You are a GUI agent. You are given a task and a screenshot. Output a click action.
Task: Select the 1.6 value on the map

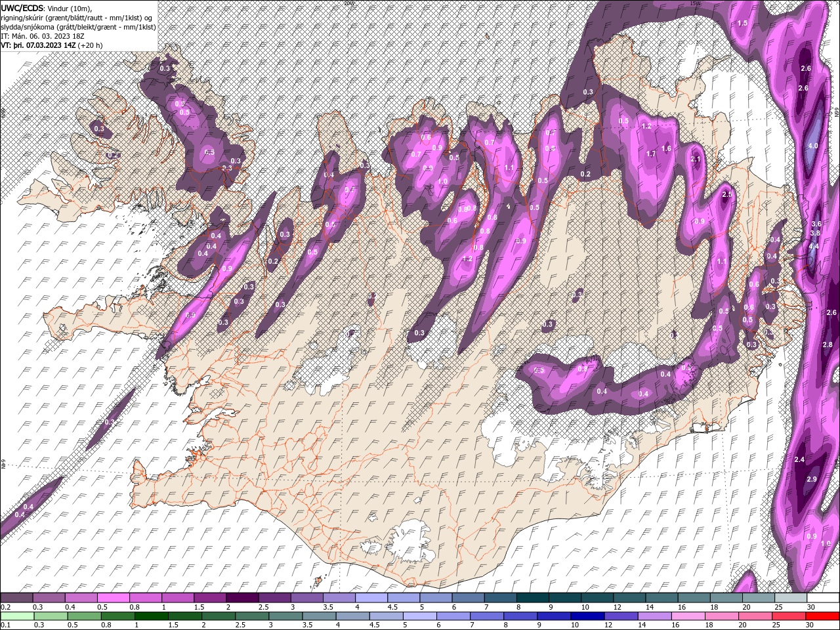666,149
